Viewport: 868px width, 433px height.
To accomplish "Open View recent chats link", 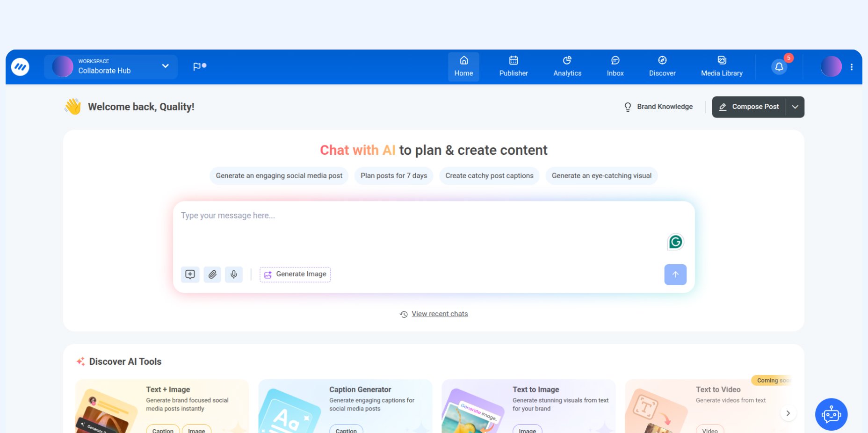I will pyautogui.click(x=439, y=314).
